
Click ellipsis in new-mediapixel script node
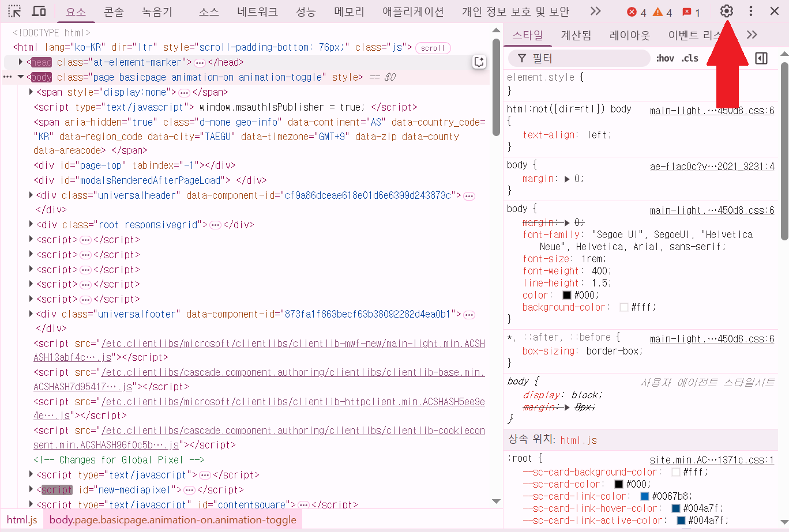click(x=189, y=491)
